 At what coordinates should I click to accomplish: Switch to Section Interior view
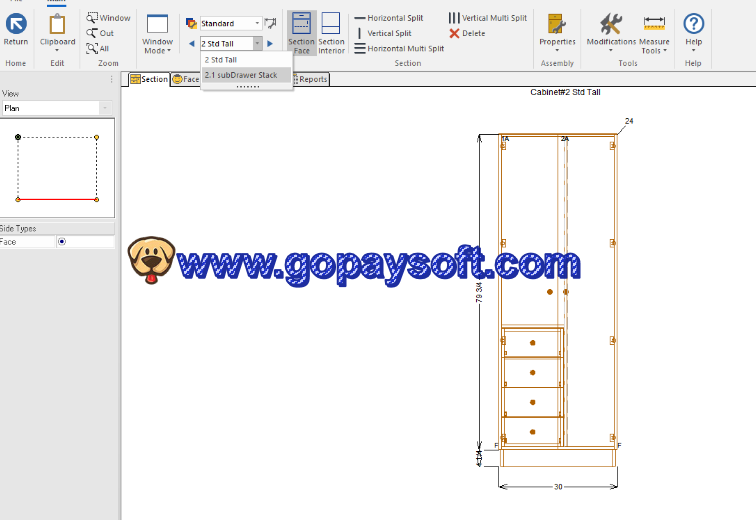tap(331, 33)
